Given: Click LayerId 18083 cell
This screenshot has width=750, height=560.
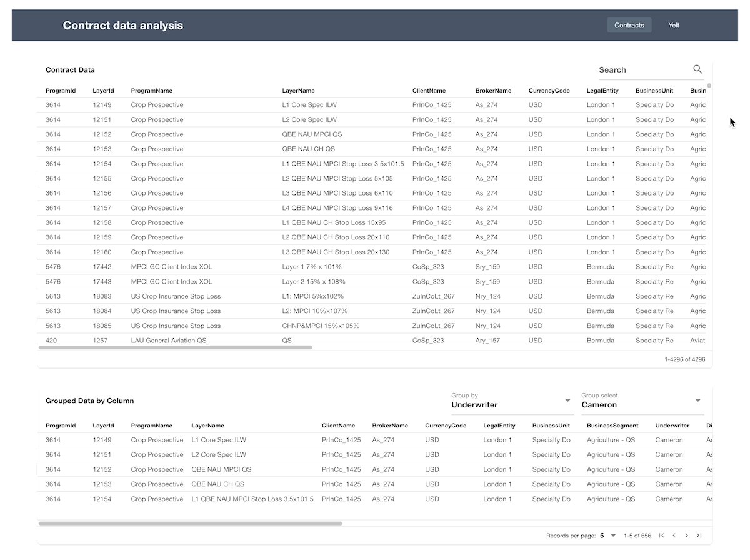Looking at the screenshot, I should click(102, 296).
